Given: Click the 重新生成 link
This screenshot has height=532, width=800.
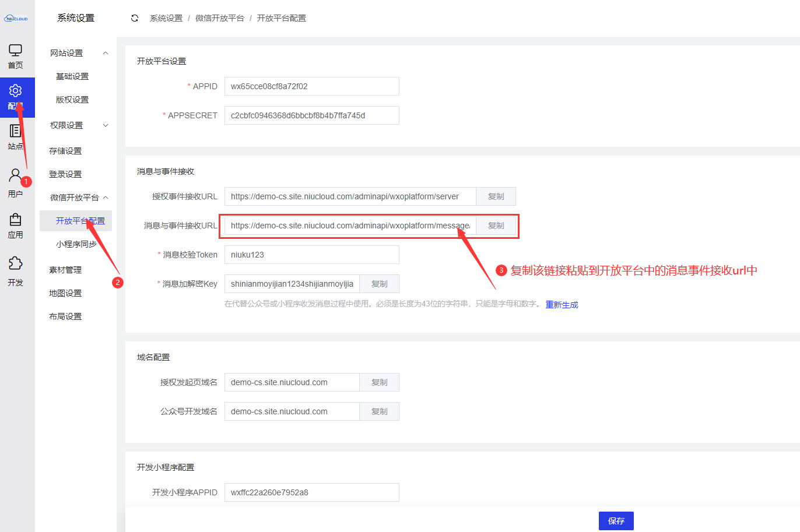Looking at the screenshot, I should tap(562, 305).
